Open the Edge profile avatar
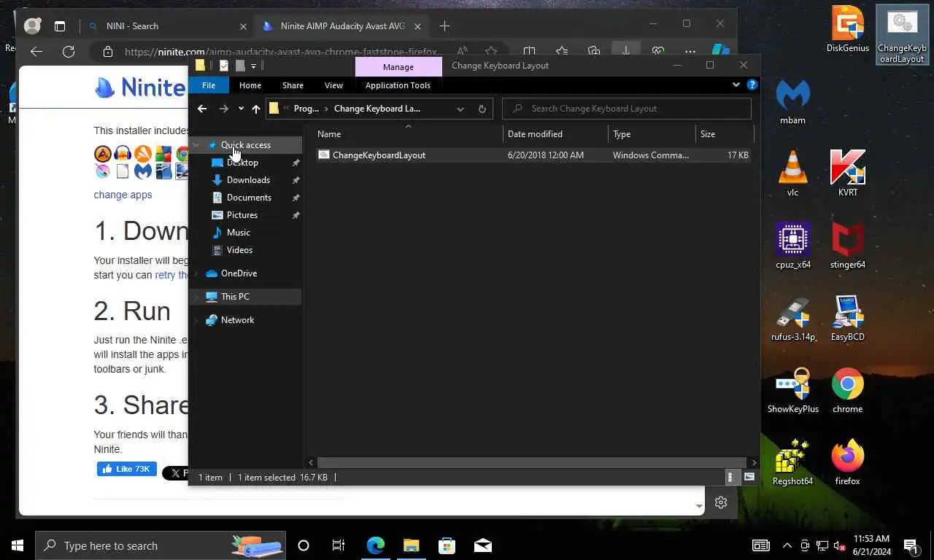Viewport: 934px width, 560px height. pos(32,26)
